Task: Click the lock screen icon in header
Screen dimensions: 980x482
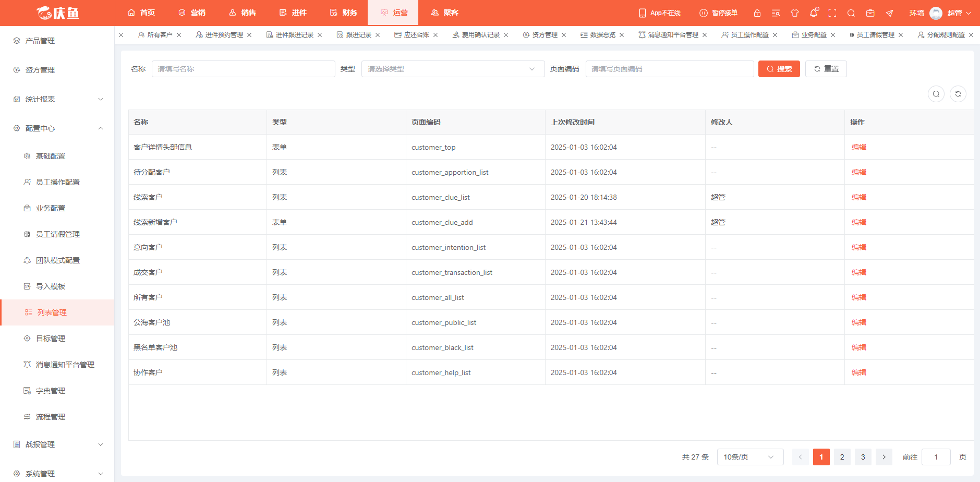Action: 757,13
